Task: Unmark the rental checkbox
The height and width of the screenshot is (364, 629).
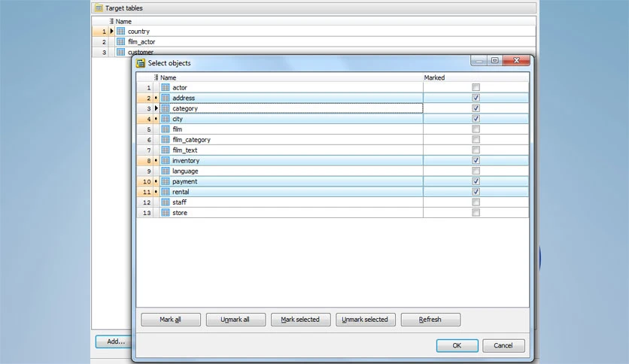Action: pos(476,192)
